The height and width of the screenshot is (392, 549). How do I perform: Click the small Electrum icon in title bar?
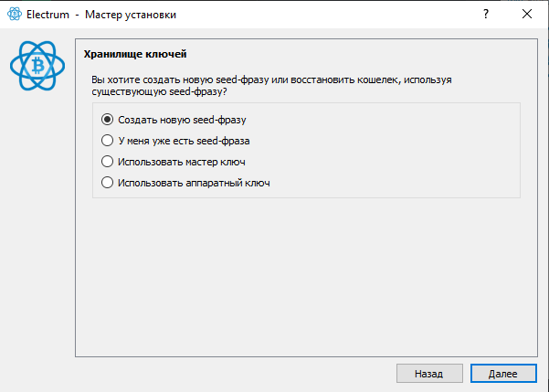click(x=13, y=15)
